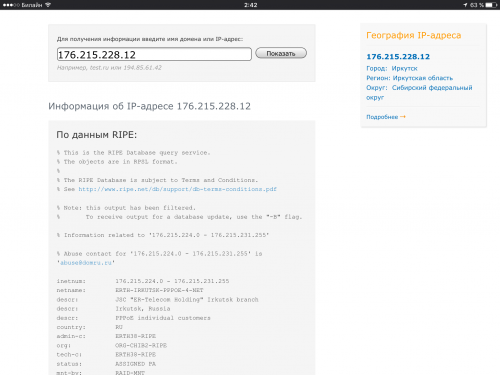Tap the Билайн carrier label

pyautogui.click(x=32, y=5)
